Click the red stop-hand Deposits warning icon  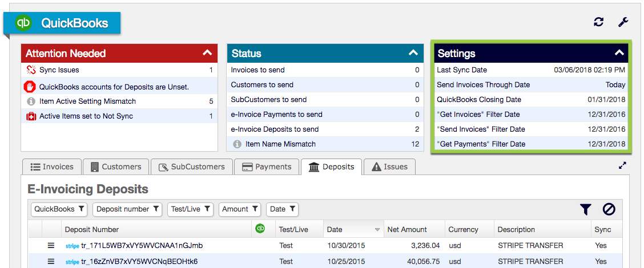[x=30, y=87]
